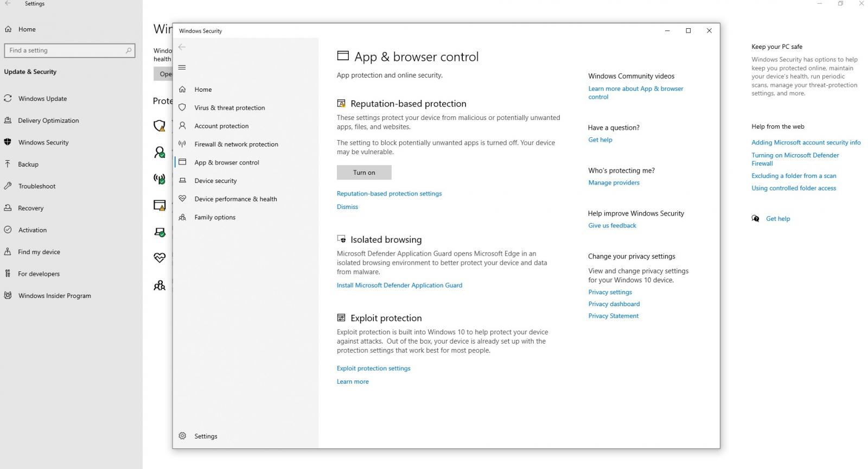Select Device security laptop icon
Image resolution: width=868 pixels, height=469 pixels.
(182, 180)
